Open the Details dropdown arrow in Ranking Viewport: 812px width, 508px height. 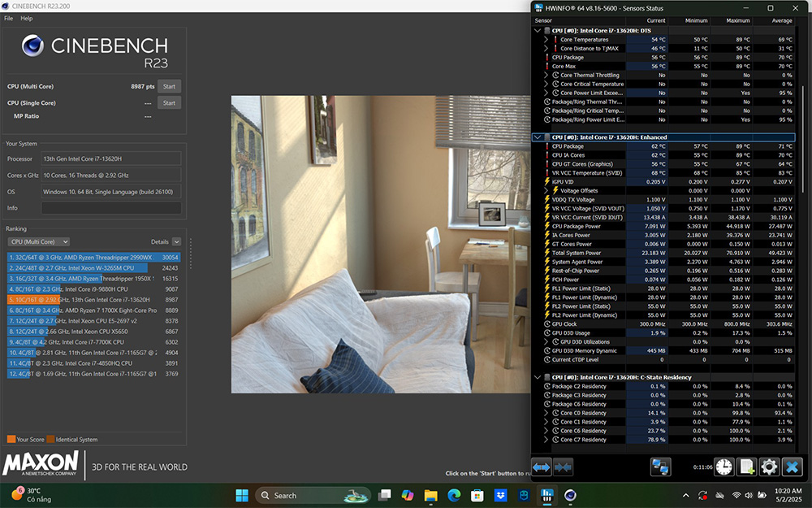176,241
